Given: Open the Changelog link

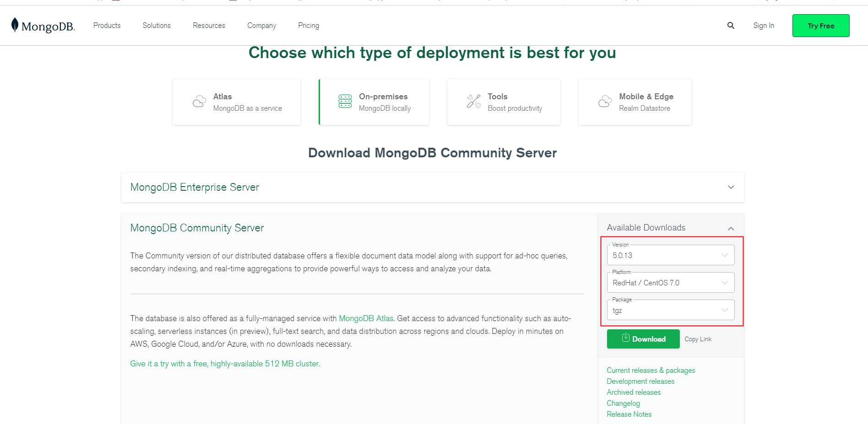Looking at the screenshot, I should click(623, 403).
